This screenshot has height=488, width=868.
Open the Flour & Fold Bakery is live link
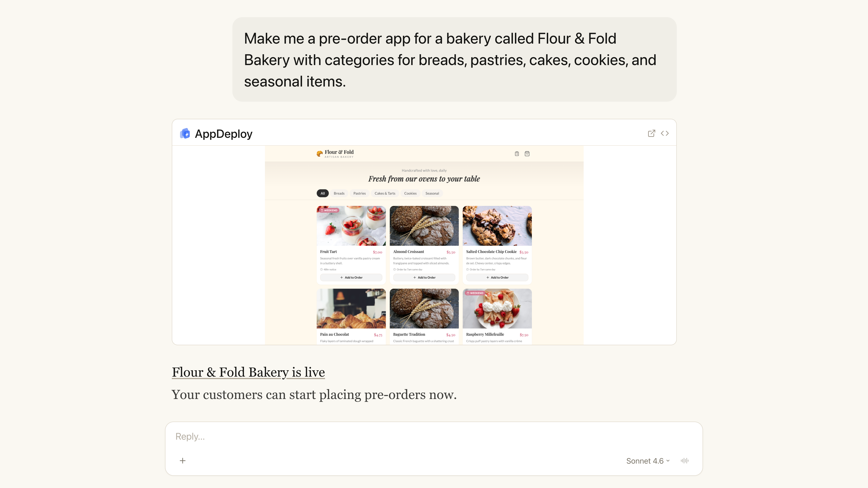click(x=248, y=372)
